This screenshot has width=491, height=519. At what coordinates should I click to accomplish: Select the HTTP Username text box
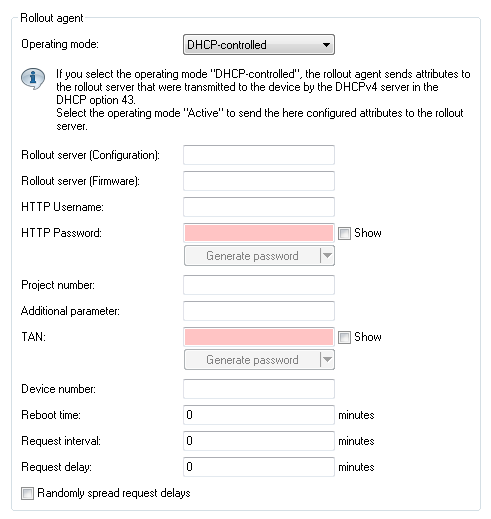click(259, 207)
